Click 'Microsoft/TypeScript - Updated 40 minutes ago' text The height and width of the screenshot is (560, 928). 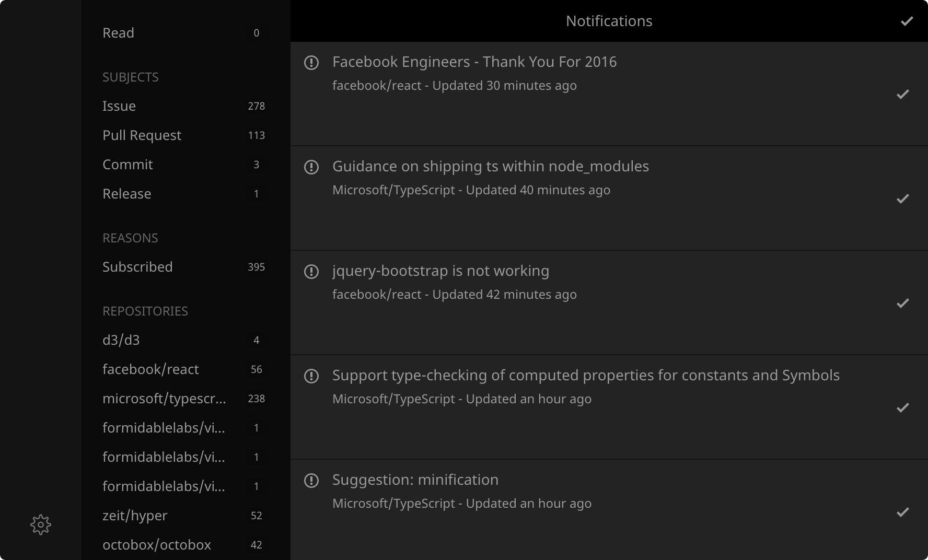click(x=471, y=190)
